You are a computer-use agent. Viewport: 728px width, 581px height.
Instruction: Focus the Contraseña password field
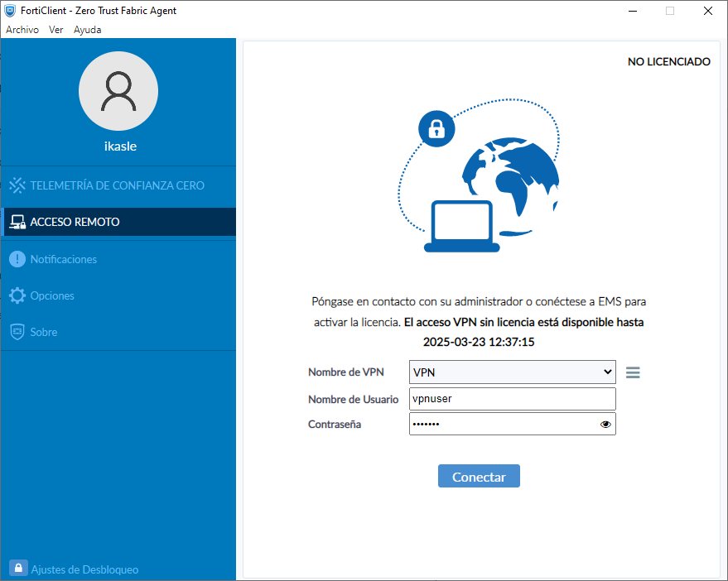click(x=502, y=425)
